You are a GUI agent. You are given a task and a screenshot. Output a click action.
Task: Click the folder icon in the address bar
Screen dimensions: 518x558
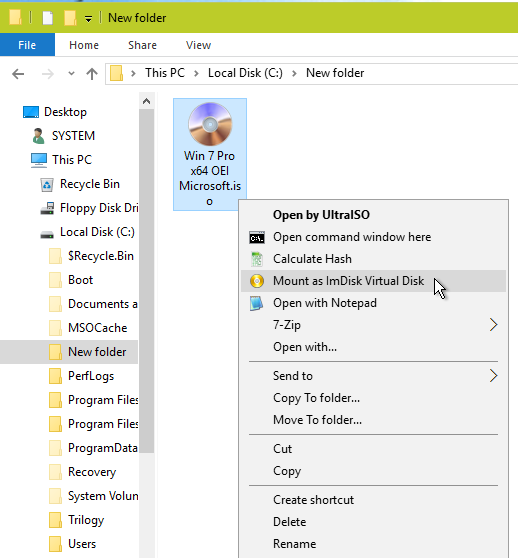pyautogui.click(x=116, y=73)
